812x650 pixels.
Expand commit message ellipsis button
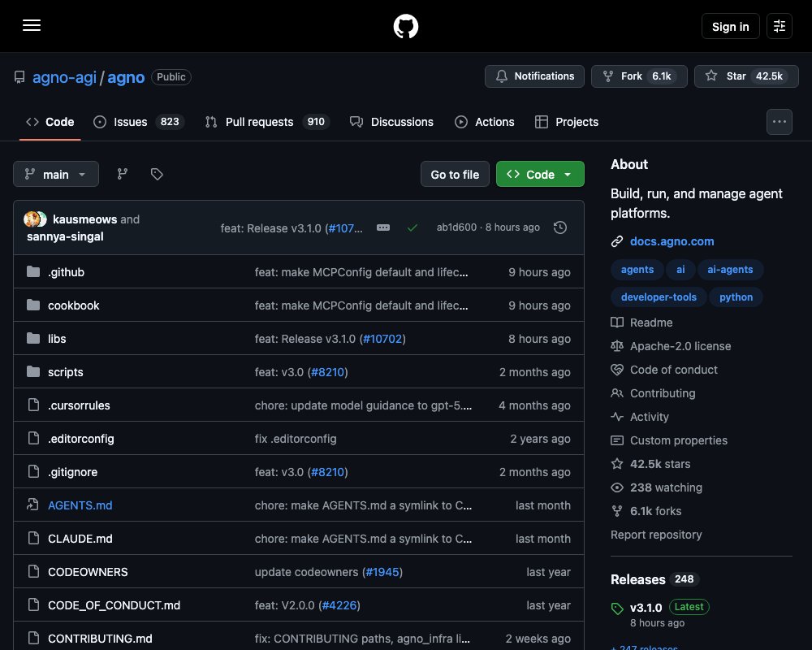click(383, 227)
